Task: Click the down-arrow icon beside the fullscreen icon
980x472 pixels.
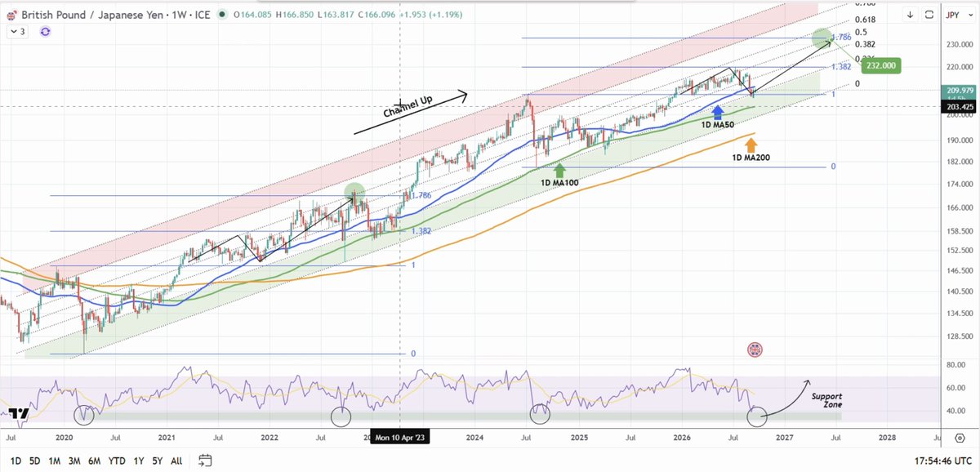Action: [x=911, y=14]
